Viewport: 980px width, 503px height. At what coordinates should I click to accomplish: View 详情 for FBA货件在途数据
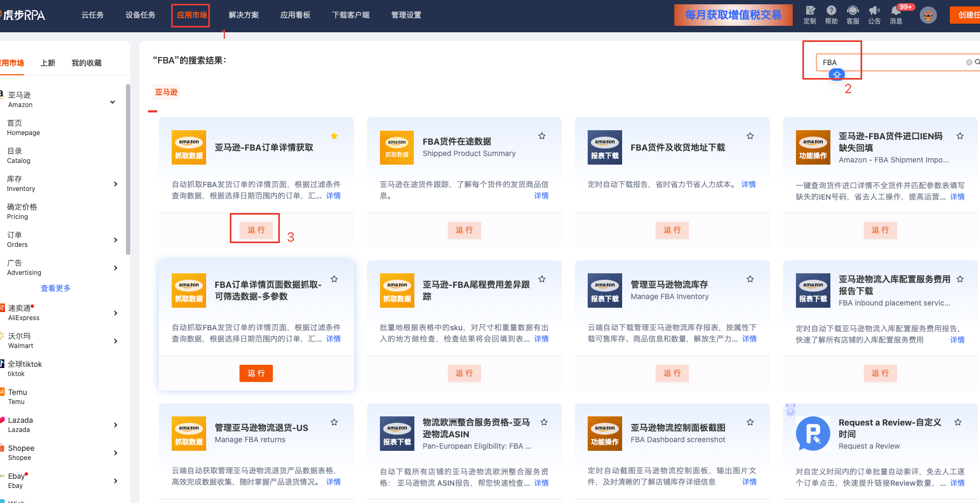point(541,196)
